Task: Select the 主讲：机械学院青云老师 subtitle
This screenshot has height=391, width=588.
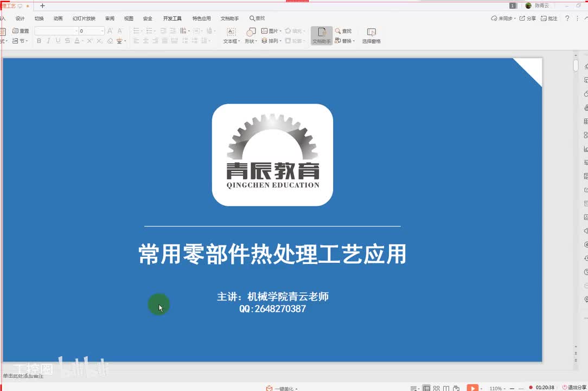Action: (x=273, y=297)
